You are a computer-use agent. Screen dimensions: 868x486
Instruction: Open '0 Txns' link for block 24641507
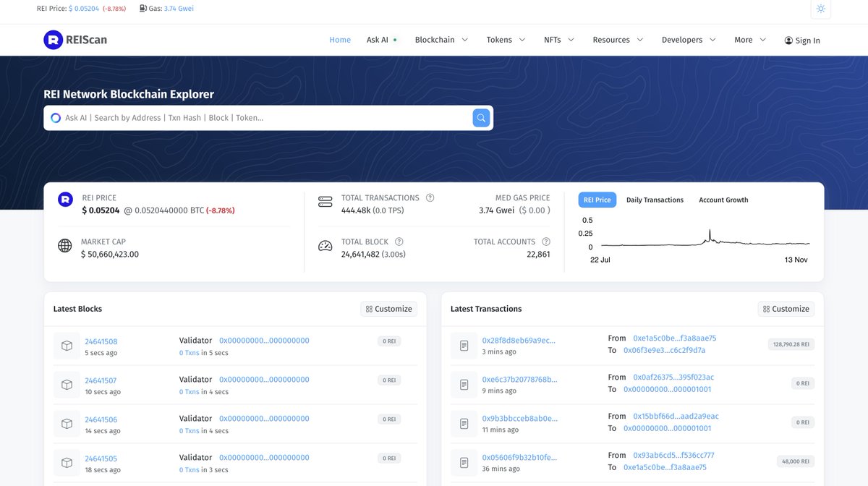[190, 392]
